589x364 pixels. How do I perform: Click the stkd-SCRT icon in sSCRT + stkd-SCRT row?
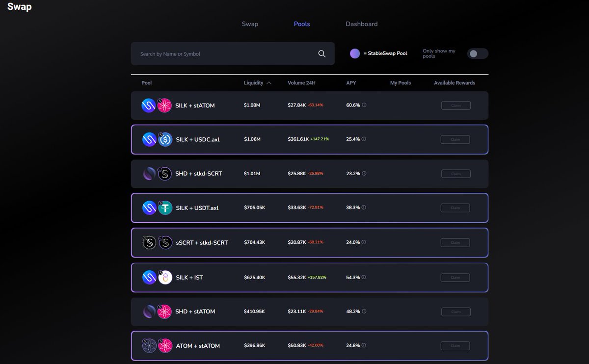(165, 242)
